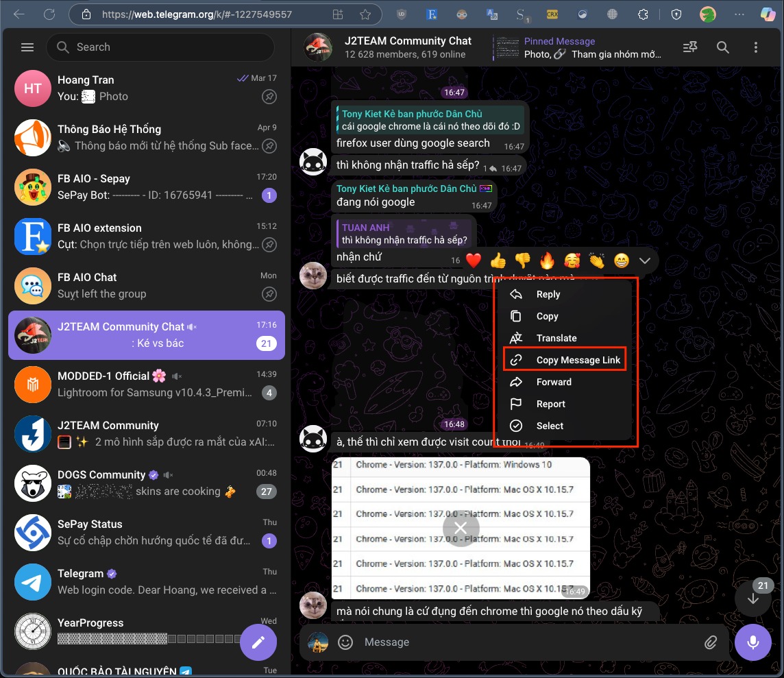This screenshot has width=784, height=678.
Task: Open cat avatar beside 'thì không nhận traffic'
Action: coord(313,162)
